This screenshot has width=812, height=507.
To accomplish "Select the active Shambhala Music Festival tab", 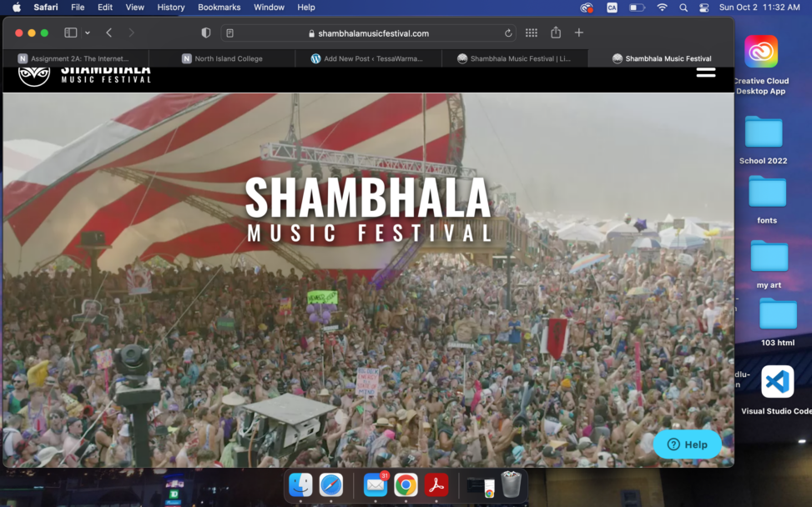I will point(661,58).
